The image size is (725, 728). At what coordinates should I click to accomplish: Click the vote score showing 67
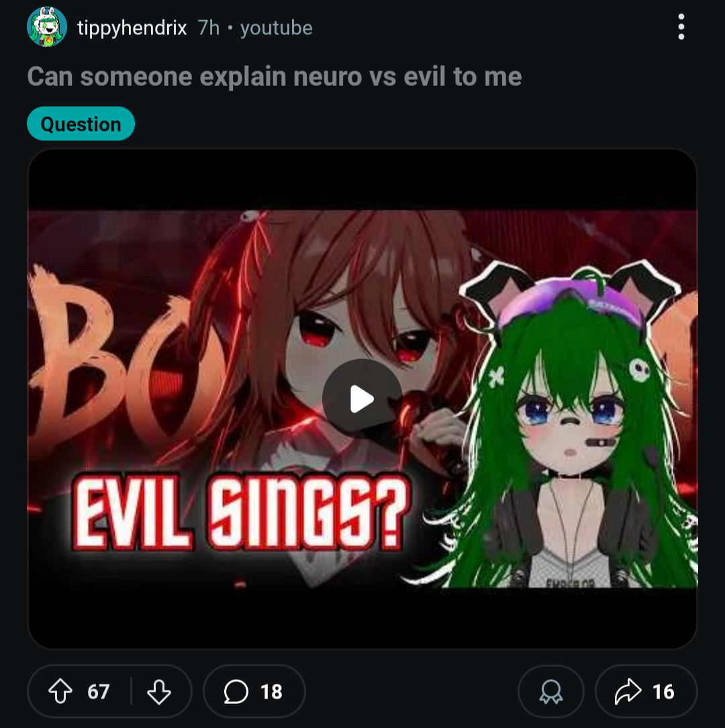[x=99, y=692]
